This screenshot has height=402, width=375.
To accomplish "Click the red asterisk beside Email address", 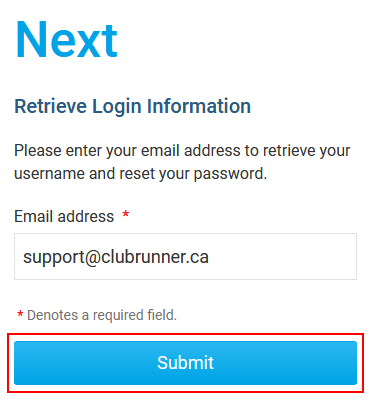I will (x=126, y=214).
